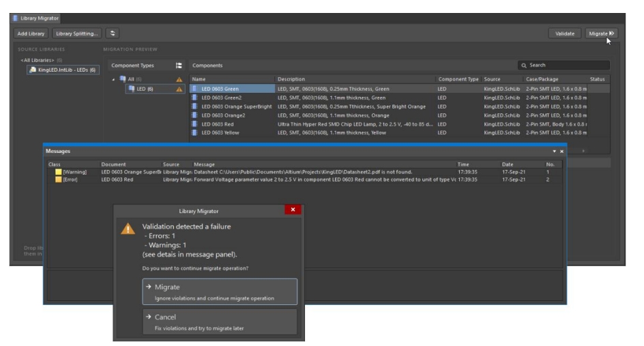644x346 pixels.
Task: Choose Cancel to fix violations later
Action: point(220,321)
